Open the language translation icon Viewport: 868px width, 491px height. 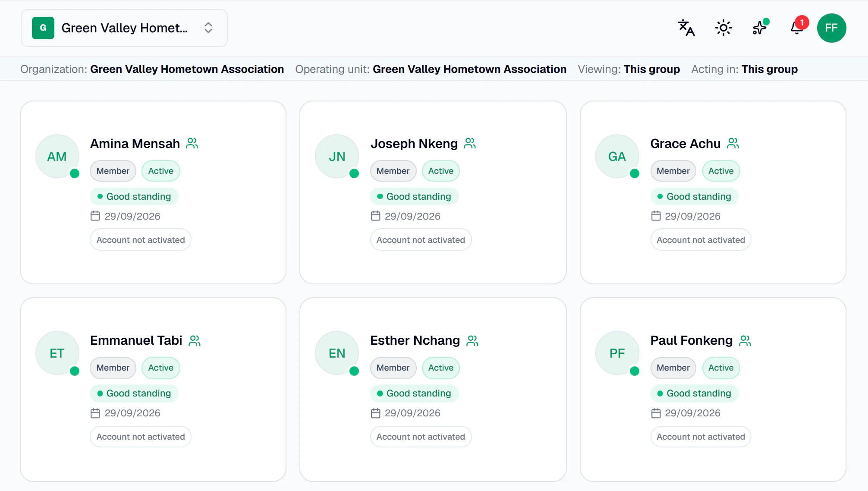point(686,28)
